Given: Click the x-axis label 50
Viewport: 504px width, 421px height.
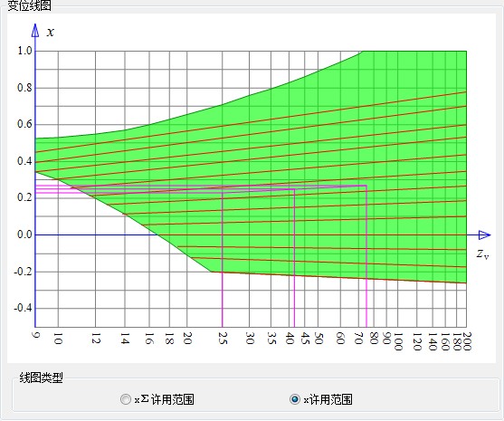Looking at the screenshot, I should pos(319,338).
